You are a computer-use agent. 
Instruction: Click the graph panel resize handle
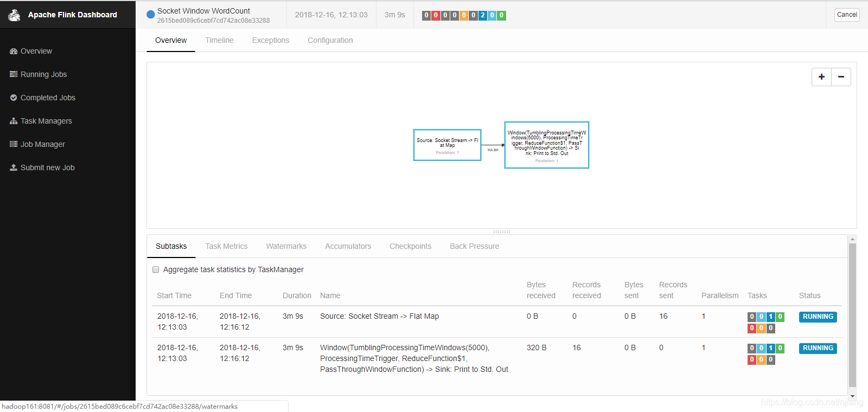click(x=502, y=231)
